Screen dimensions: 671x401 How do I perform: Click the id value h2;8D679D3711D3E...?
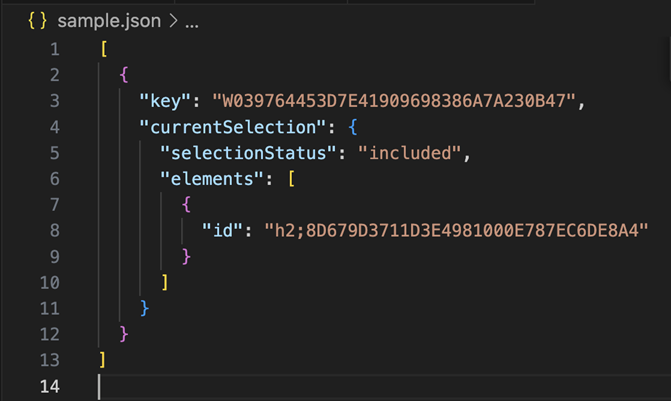(x=456, y=231)
